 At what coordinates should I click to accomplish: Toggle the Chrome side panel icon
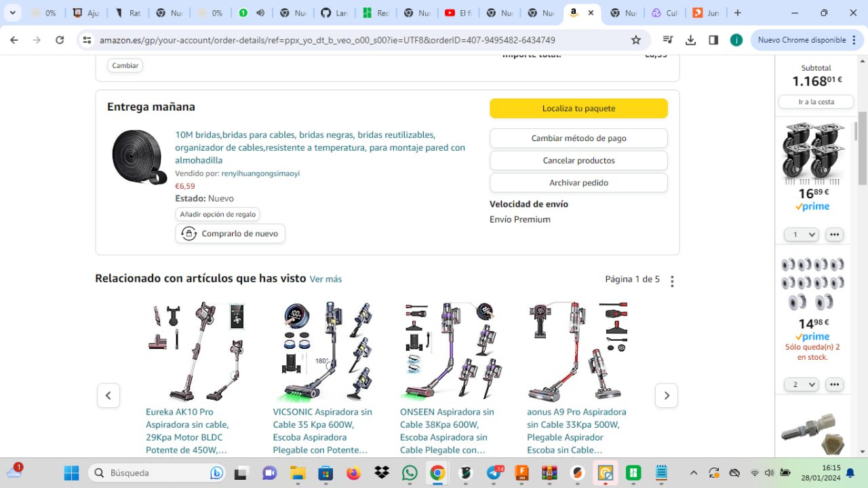[x=713, y=40]
